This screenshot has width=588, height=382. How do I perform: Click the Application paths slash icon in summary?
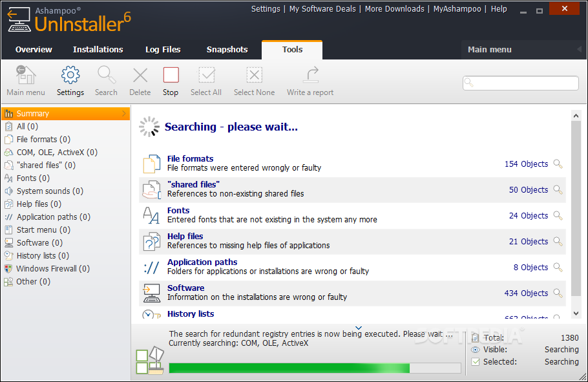pos(151,268)
